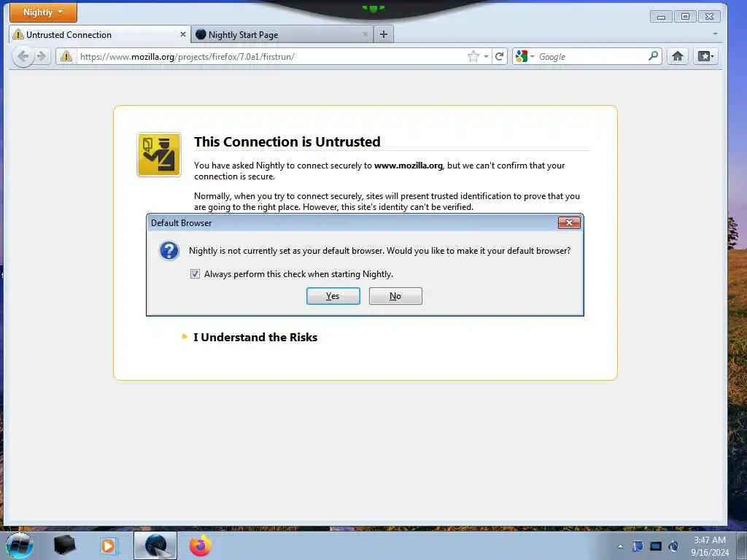Bookmark this page with the star icon
The width and height of the screenshot is (747, 560).
tap(473, 57)
